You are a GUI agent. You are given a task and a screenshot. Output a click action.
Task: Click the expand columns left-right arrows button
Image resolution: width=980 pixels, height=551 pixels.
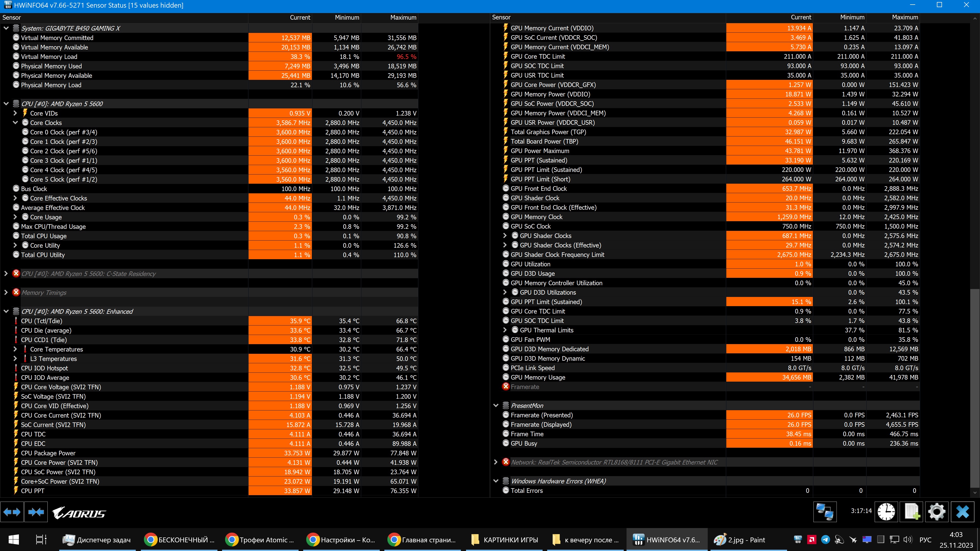tap(12, 512)
